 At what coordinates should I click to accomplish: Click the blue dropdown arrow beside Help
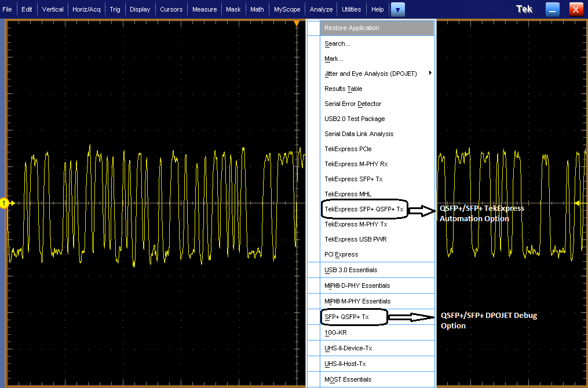[x=397, y=9]
